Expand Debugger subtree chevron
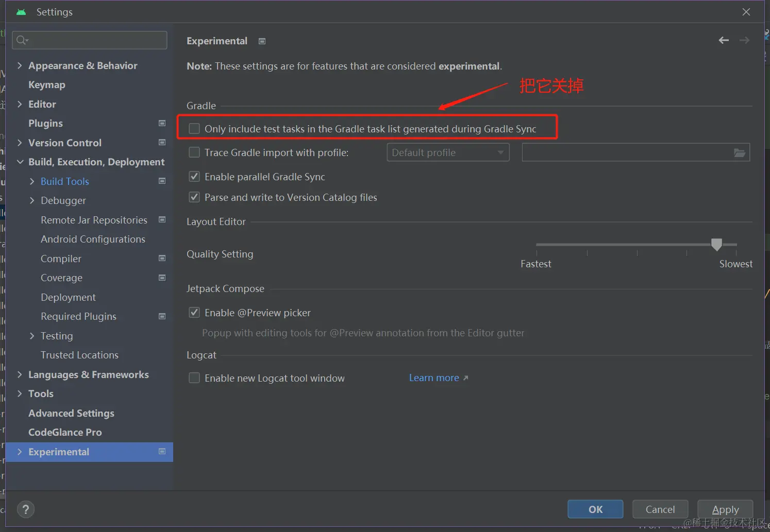The height and width of the screenshot is (532, 770). pyautogui.click(x=32, y=200)
